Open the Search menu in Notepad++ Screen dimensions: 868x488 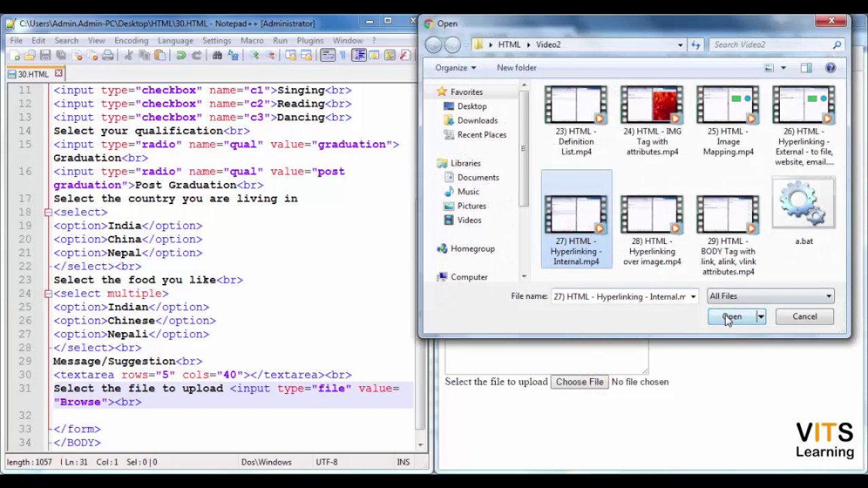[x=66, y=41]
